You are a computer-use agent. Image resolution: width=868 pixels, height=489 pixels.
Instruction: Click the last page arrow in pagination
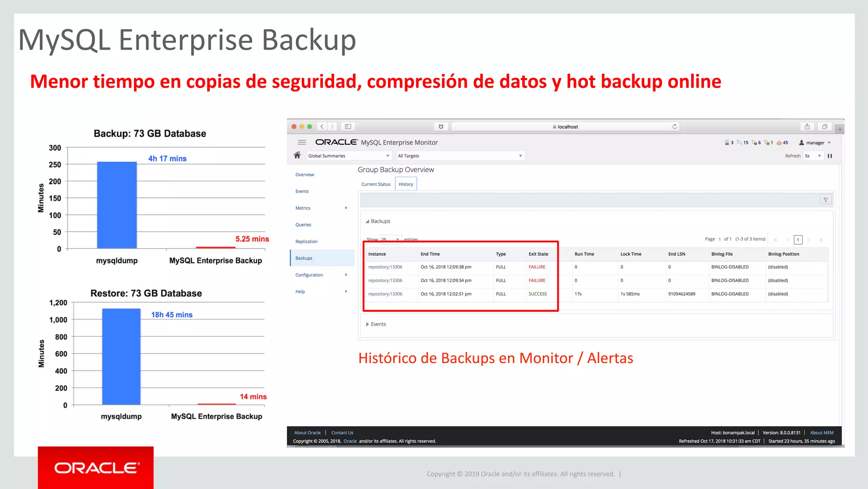click(821, 240)
